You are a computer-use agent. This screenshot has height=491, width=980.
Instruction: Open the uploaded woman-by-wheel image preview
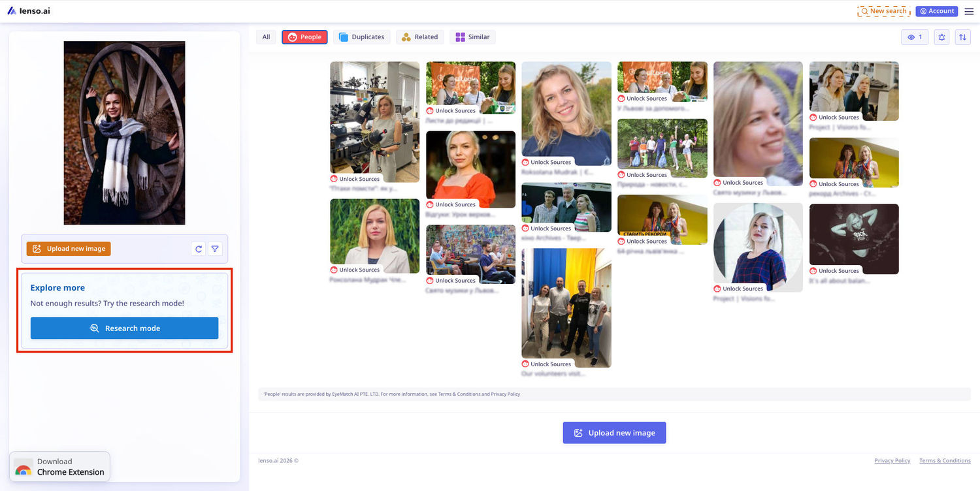pyautogui.click(x=124, y=133)
